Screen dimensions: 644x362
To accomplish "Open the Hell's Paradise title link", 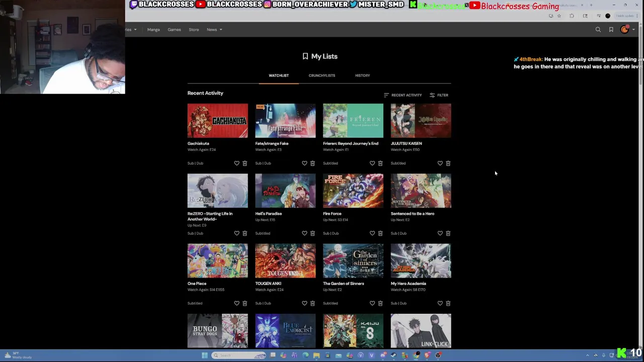I will (x=269, y=214).
